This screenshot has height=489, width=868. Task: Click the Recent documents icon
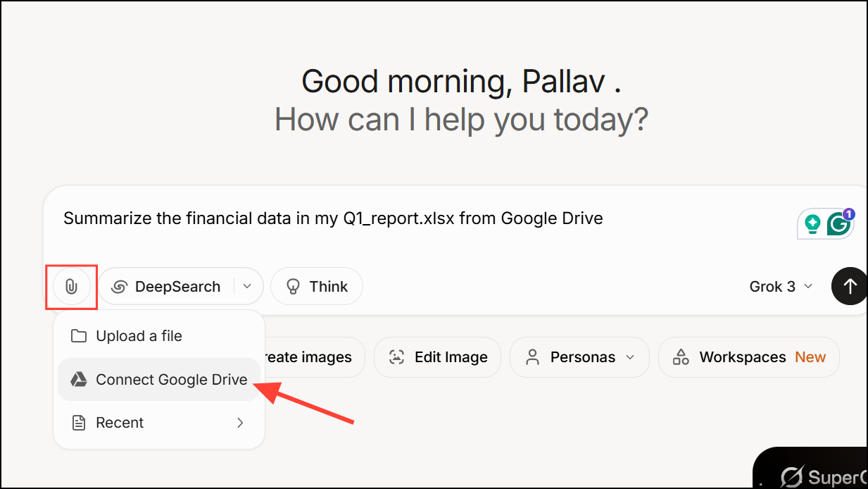[78, 422]
